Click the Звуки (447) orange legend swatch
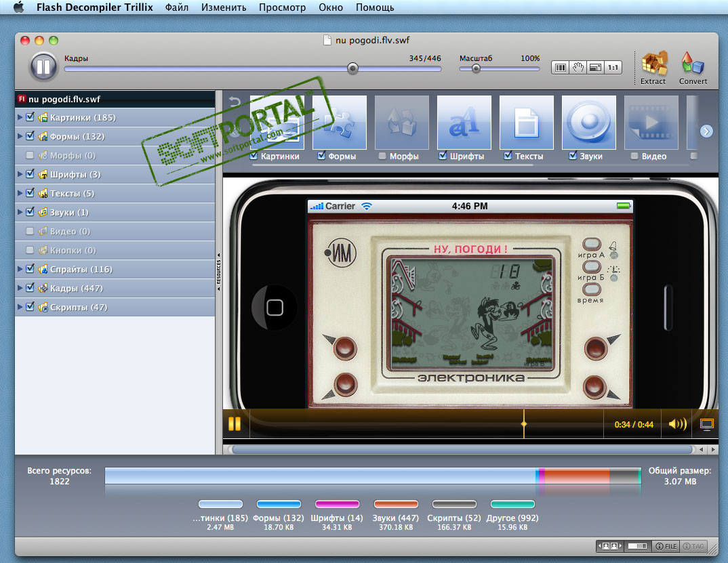The image size is (728, 563). point(396,504)
